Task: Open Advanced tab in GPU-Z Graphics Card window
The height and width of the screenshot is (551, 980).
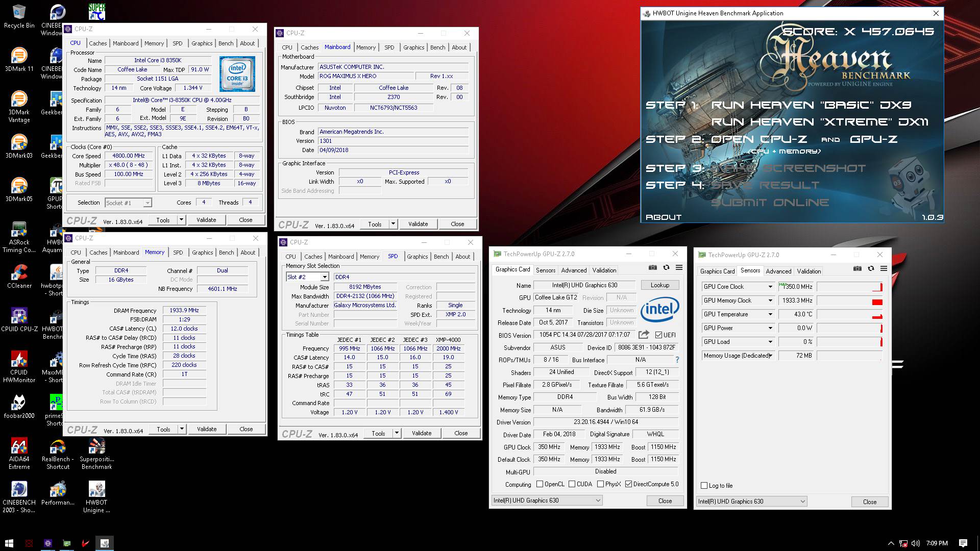Action: [574, 270]
